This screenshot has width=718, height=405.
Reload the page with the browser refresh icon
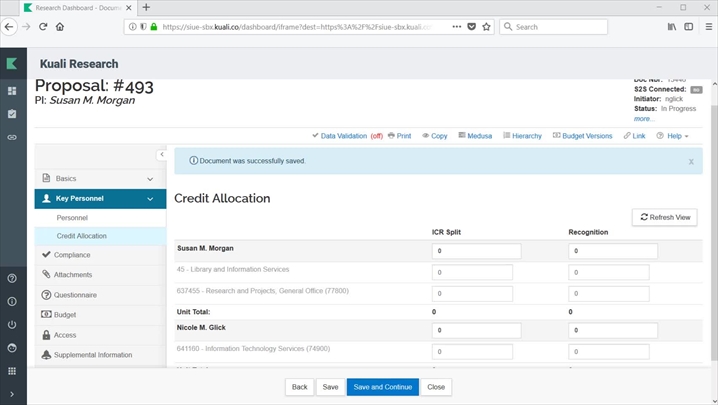43,27
